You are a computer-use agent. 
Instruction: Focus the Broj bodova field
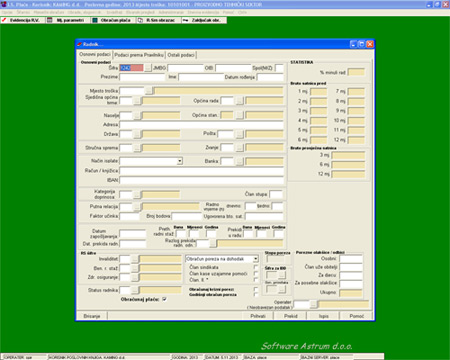pos(186,216)
